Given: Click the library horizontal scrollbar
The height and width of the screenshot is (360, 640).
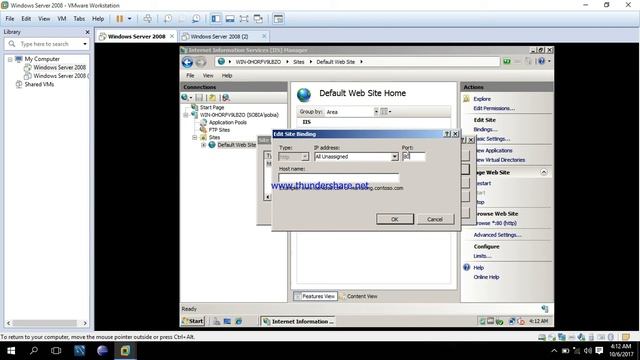Looking at the screenshot, I should click(44, 323).
